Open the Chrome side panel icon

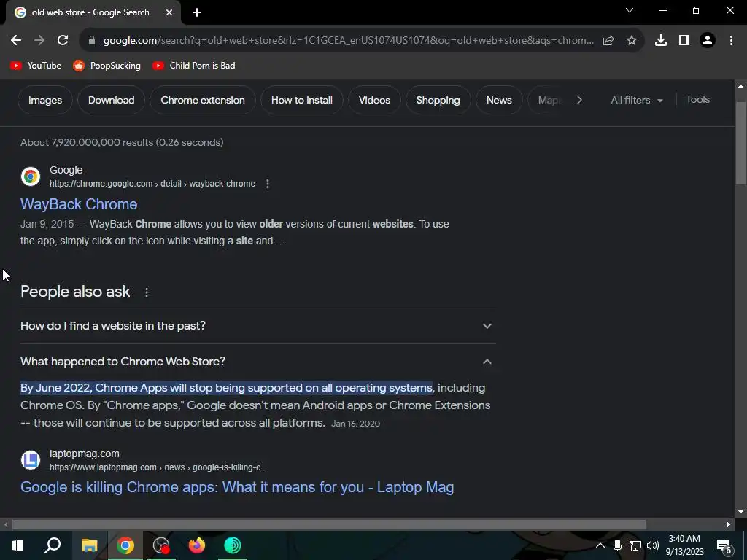684,41
